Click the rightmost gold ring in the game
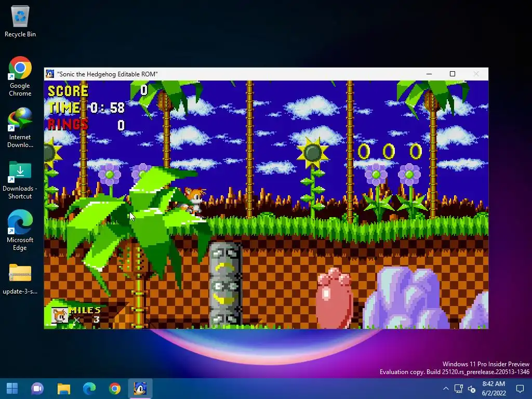 (416, 151)
